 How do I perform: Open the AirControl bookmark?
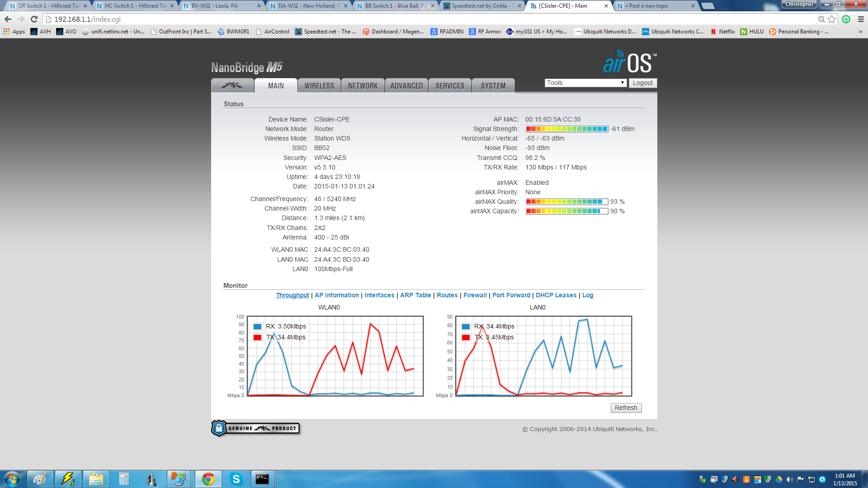click(273, 32)
